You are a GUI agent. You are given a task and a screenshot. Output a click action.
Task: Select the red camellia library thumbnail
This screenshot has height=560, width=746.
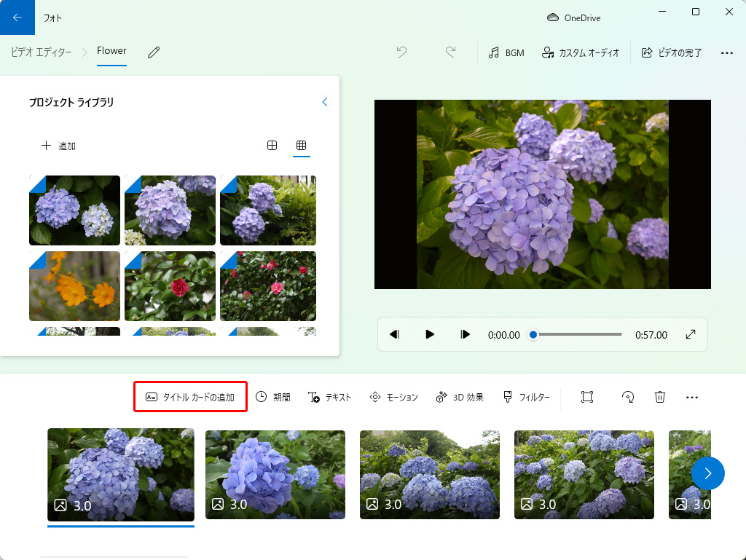coord(170,286)
